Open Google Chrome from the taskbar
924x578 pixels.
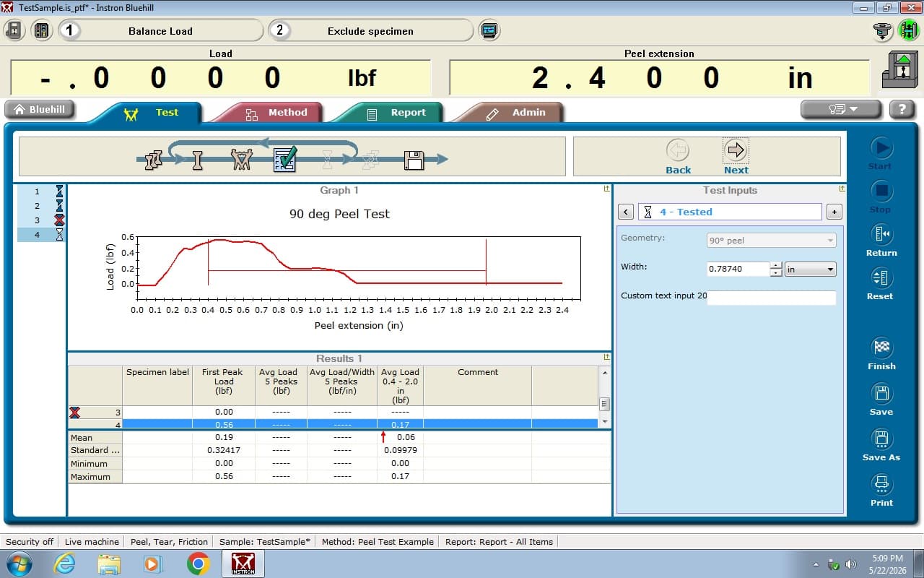click(199, 564)
